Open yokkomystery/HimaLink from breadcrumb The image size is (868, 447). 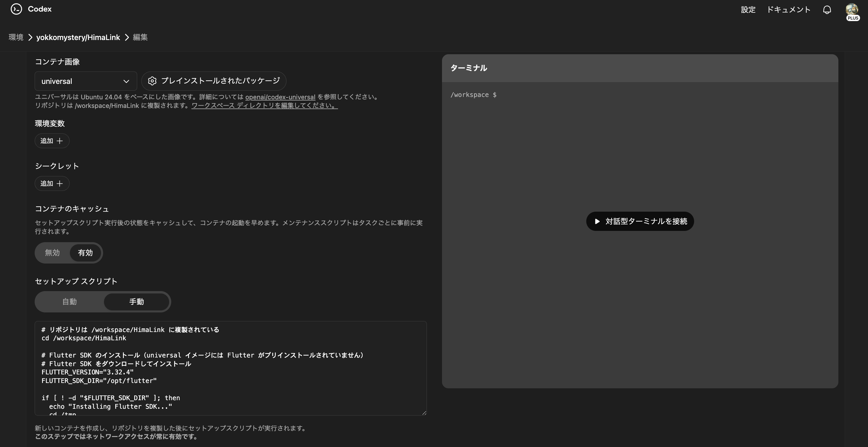(78, 37)
